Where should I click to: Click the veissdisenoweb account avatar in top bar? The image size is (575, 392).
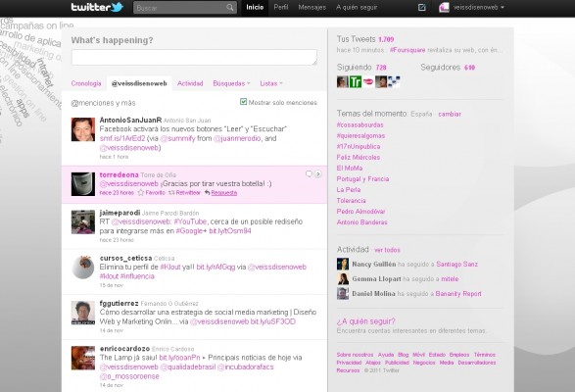point(444,7)
